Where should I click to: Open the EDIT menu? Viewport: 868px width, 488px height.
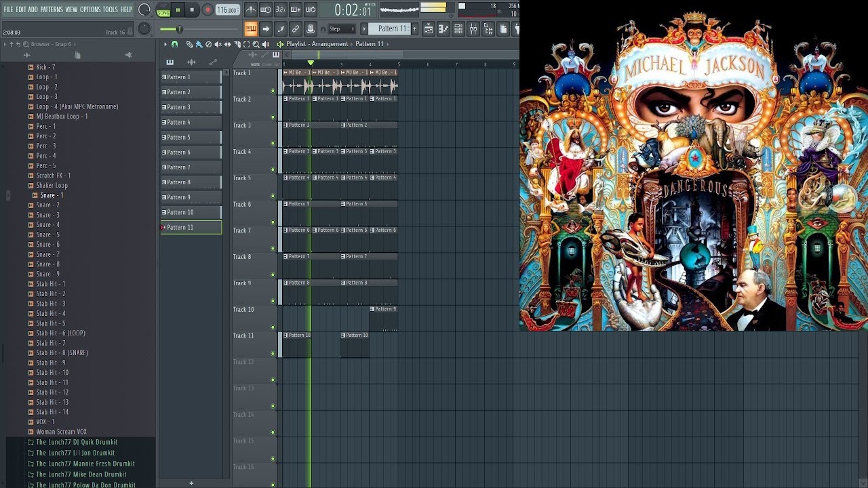click(21, 9)
